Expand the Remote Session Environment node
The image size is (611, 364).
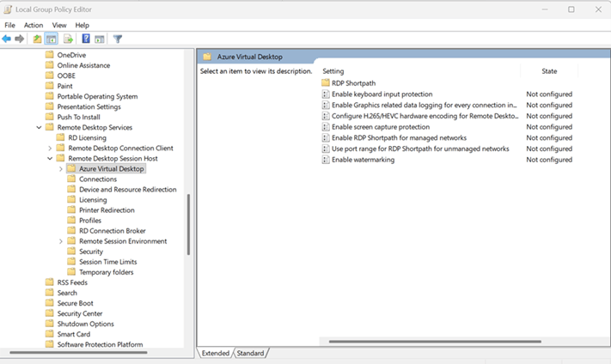pyautogui.click(x=60, y=241)
